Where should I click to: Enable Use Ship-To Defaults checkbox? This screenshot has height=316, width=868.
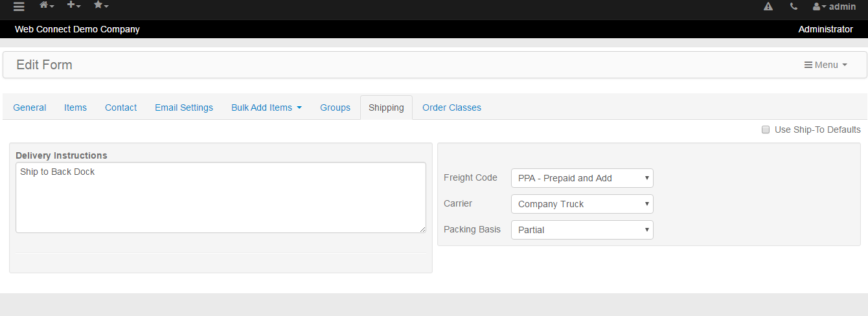[766, 130]
